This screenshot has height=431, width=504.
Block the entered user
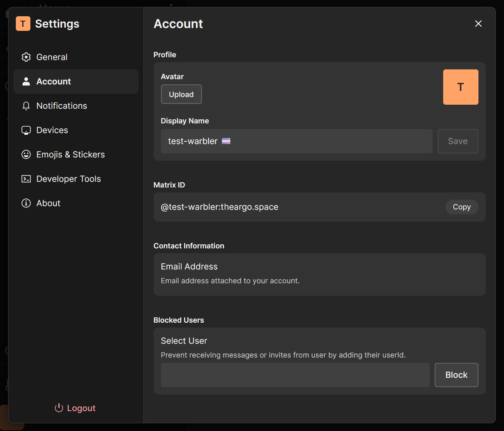coord(456,375)
